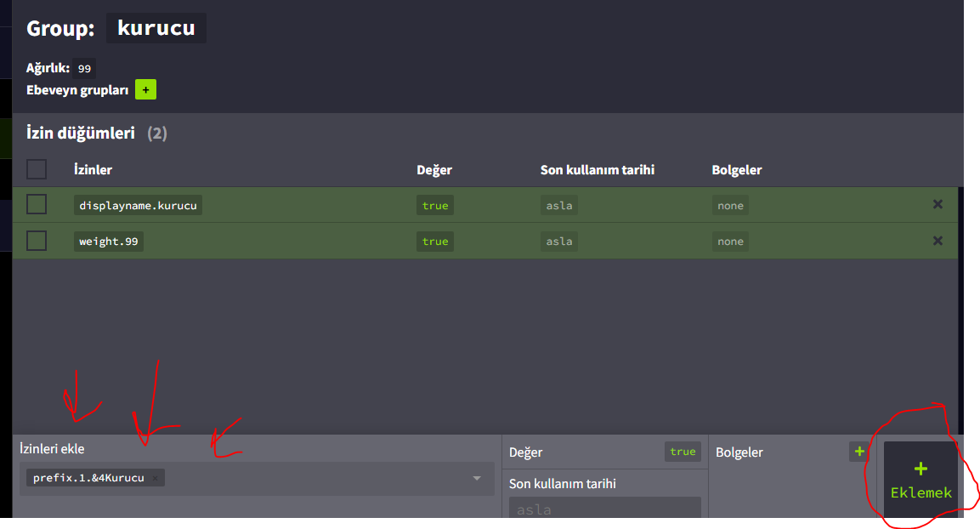The image size is (980, 529).
Task: Add a parent group with the green plus
Action: point(145,89)
